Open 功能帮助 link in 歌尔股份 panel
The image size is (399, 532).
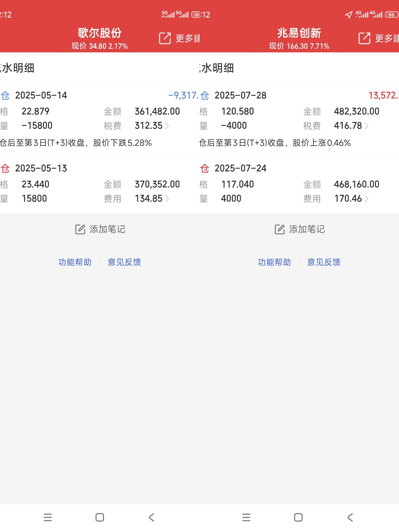pyautogui.click(x=75, y=262)
